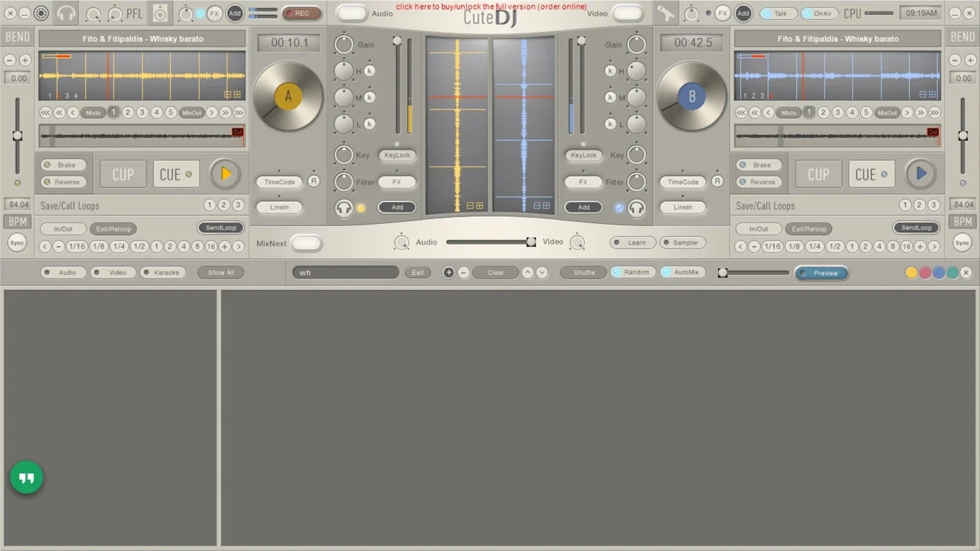Screen dimensions: 980x551
Task: Click deck A bend plus button
Action: pyautogui.click(x=25, y=61)
